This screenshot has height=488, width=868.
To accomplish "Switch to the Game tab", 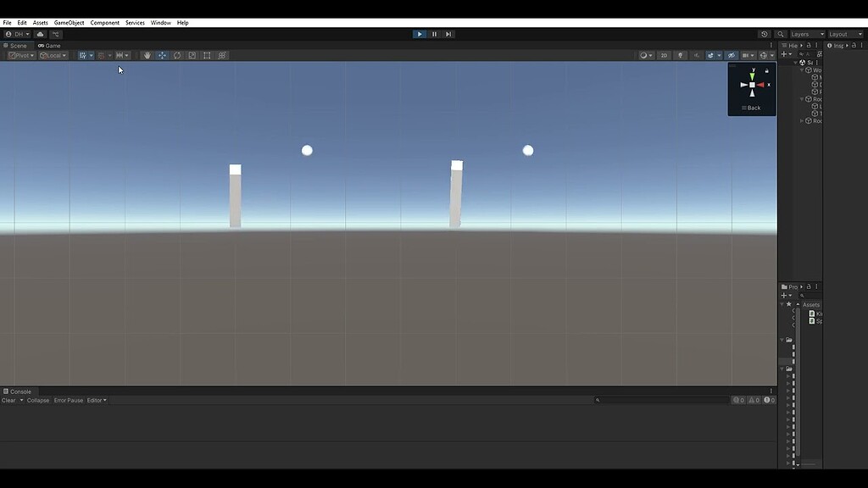I will tap(48, 45).
